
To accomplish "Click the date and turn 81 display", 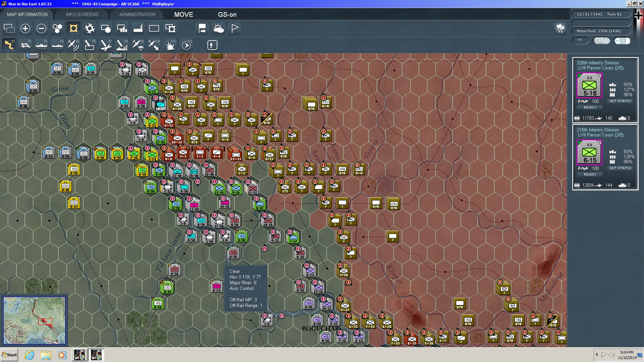I will pyautogui.click(x=601, y=14).
